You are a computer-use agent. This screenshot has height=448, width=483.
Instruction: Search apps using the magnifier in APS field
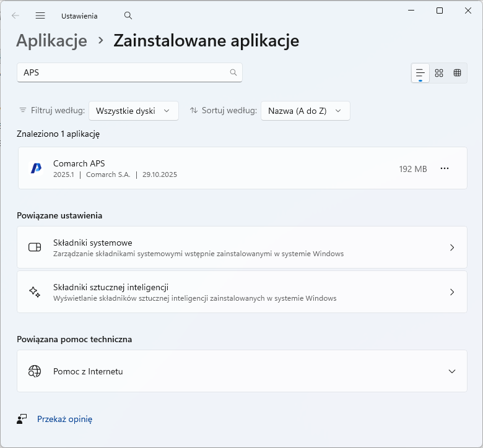coord(233,72)
